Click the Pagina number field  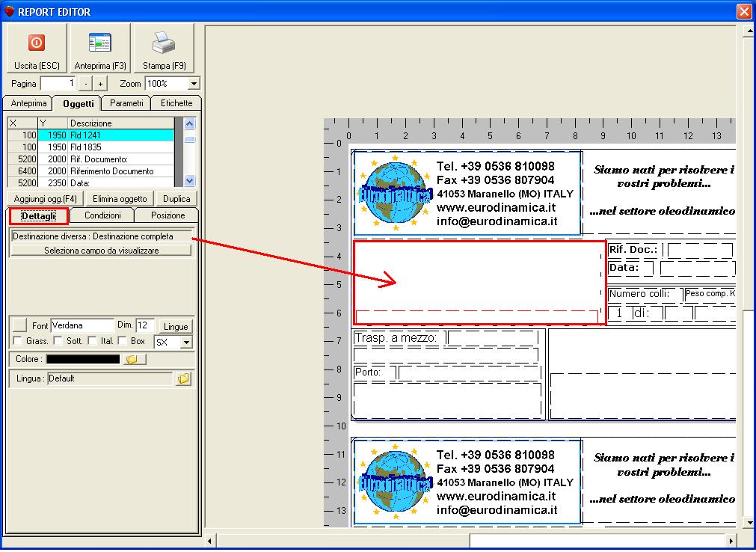tap(58, 84)
